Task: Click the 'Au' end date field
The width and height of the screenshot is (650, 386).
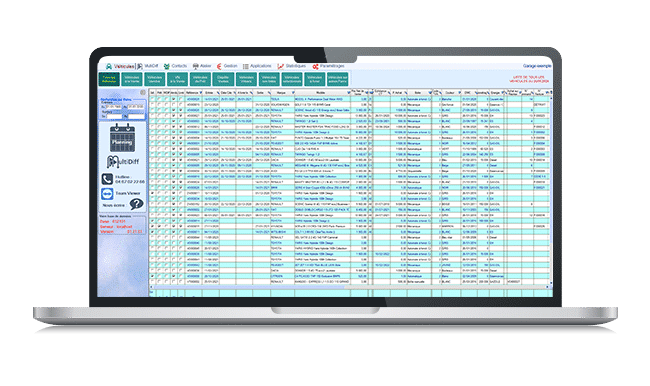Action: pyautogui.click(x=136, y=107)
